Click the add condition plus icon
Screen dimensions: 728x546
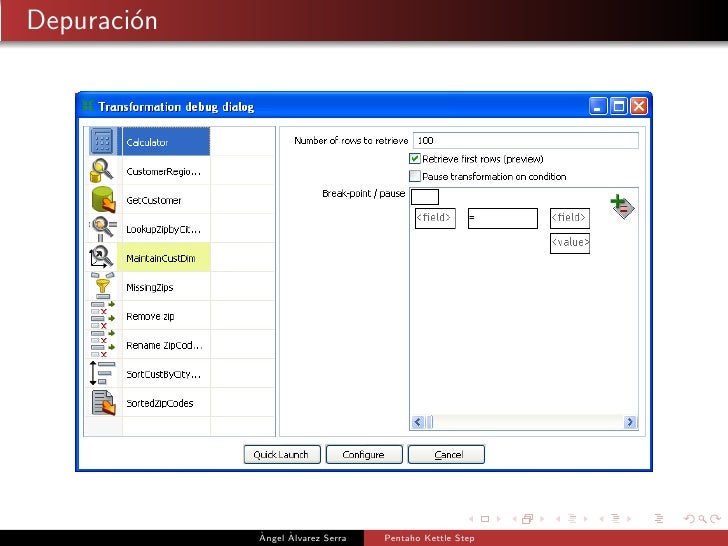click(x=622, y=207)
